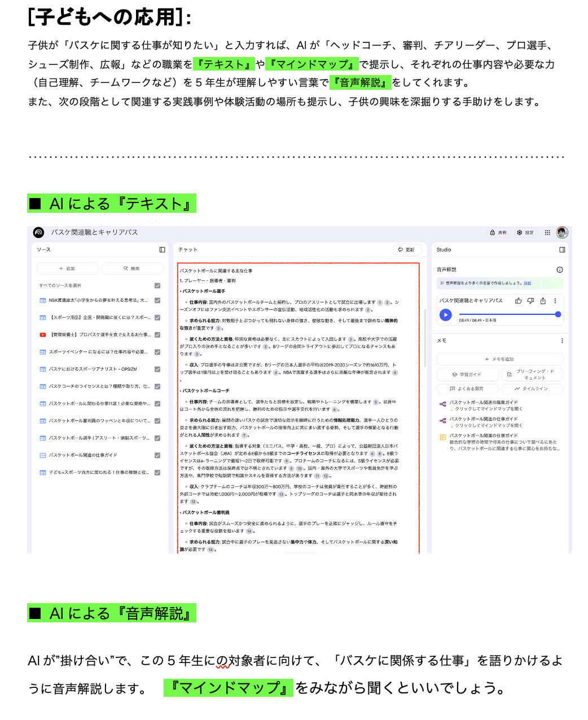Open the Google apps grid icon
588x720 pixels.
click(x=547, y=232)
